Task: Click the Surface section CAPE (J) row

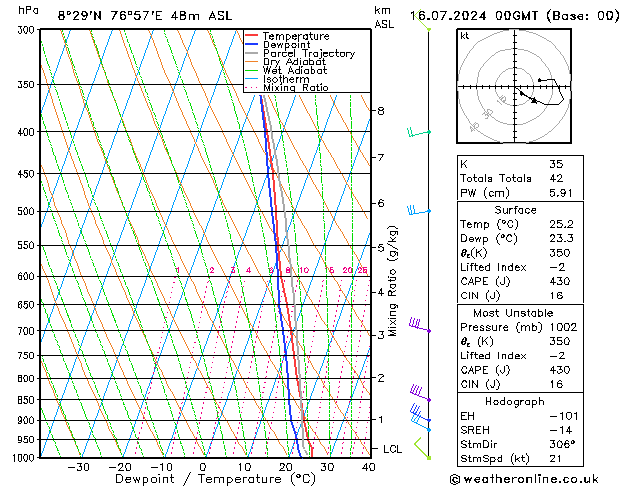Action: (520, 281)
